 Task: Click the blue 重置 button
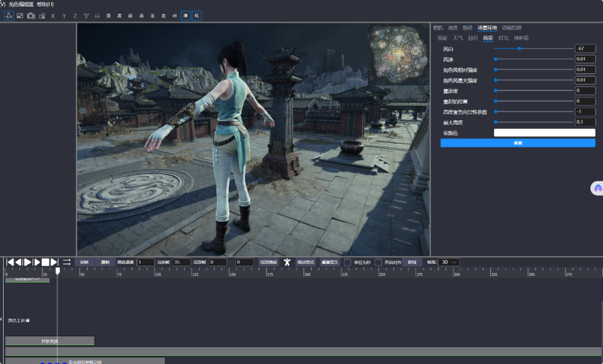click(x=517, y=143)
